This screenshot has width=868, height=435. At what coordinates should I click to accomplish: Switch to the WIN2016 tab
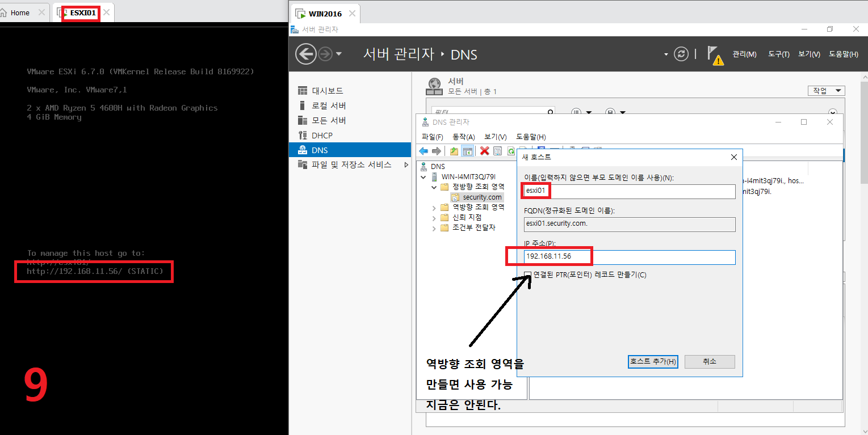[x=325, y=14]
